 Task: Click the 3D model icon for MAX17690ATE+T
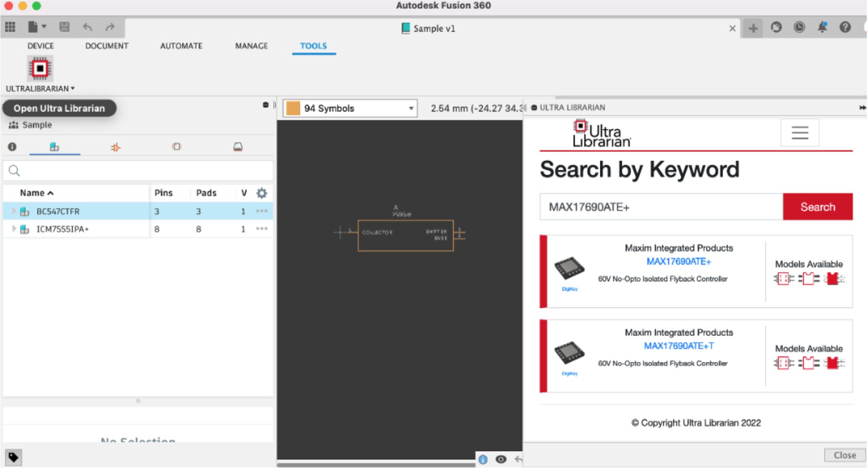coord(834,363)
